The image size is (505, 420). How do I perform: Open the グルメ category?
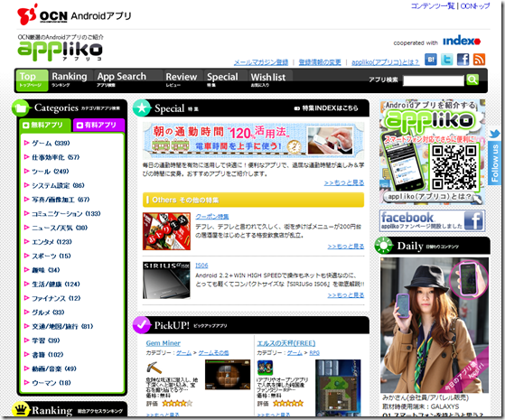coord(48,313)
